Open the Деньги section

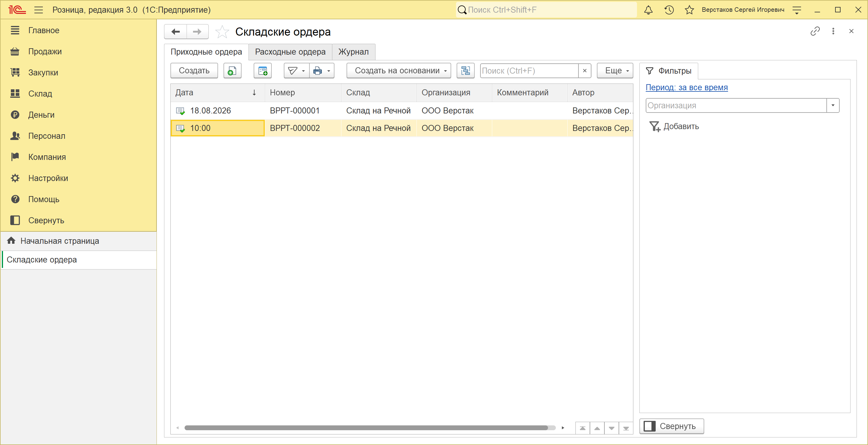[x=78, y=115]
